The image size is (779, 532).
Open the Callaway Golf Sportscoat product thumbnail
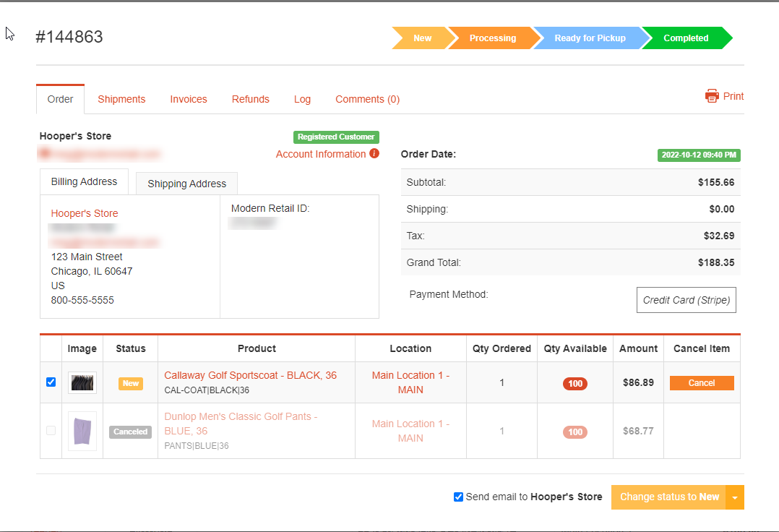82,382
